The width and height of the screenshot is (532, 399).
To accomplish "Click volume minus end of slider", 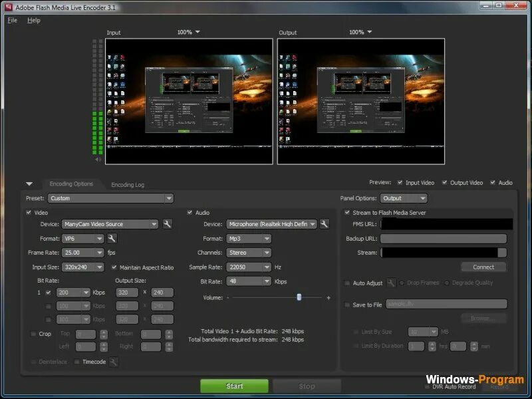I will (228, 297).
